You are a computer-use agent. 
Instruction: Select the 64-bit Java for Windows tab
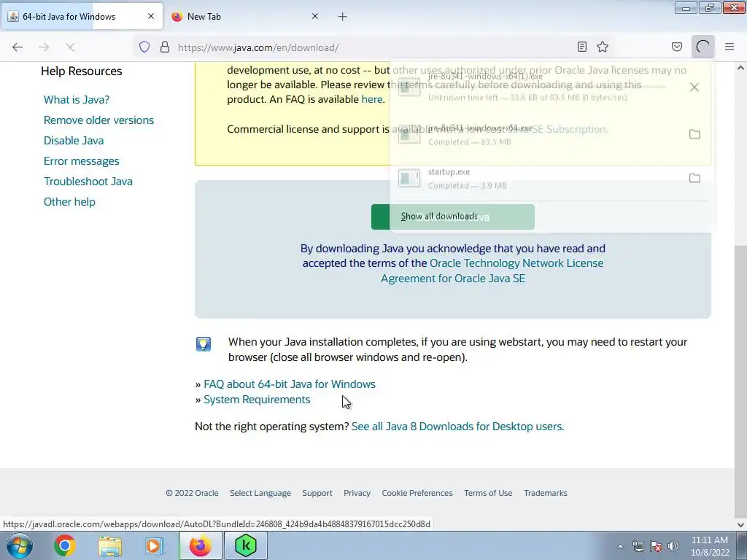pyautogui.click(x=82, y=17)
